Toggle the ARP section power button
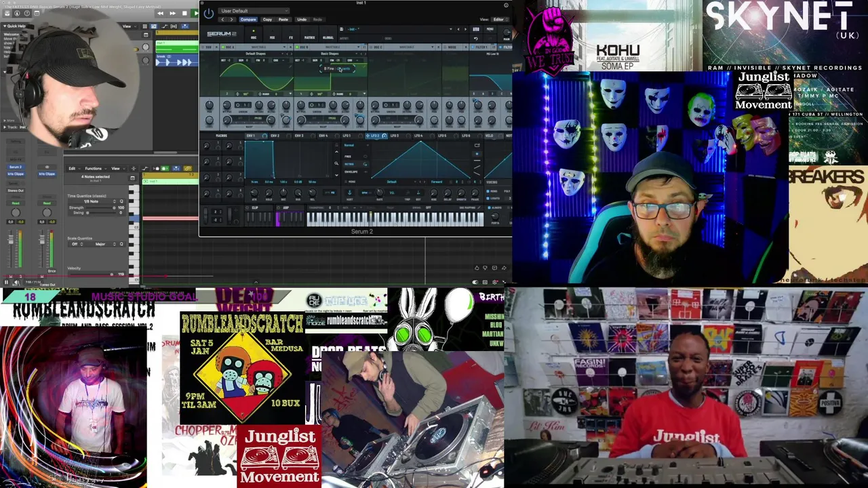Screen dimensions: 868x488 (x=278, y=208)
